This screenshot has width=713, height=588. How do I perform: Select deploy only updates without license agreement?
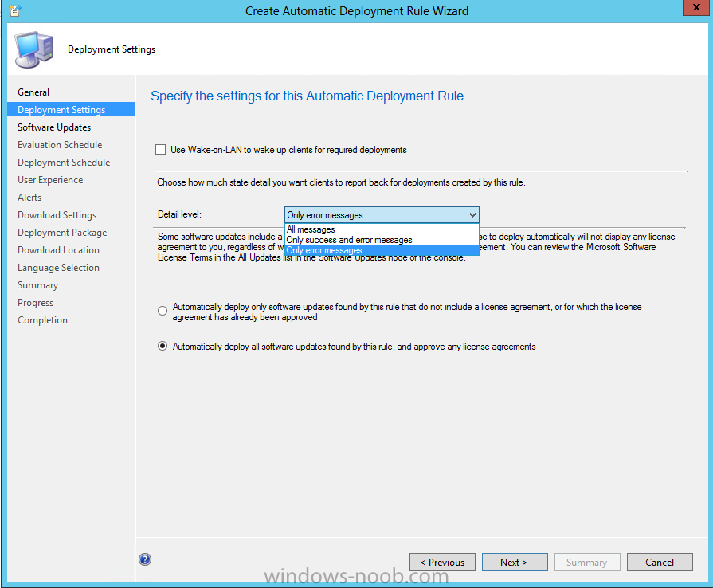point(163,311)
